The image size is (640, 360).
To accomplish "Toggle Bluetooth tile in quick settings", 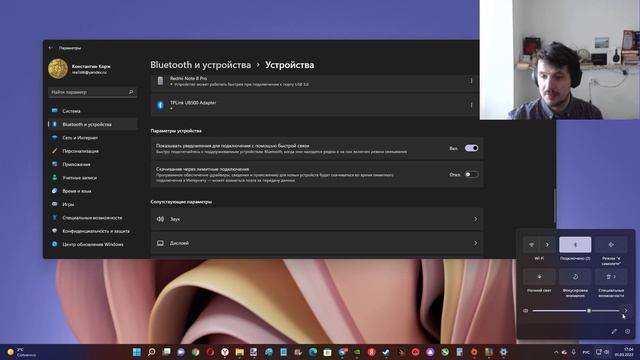I will pos(575,245).
